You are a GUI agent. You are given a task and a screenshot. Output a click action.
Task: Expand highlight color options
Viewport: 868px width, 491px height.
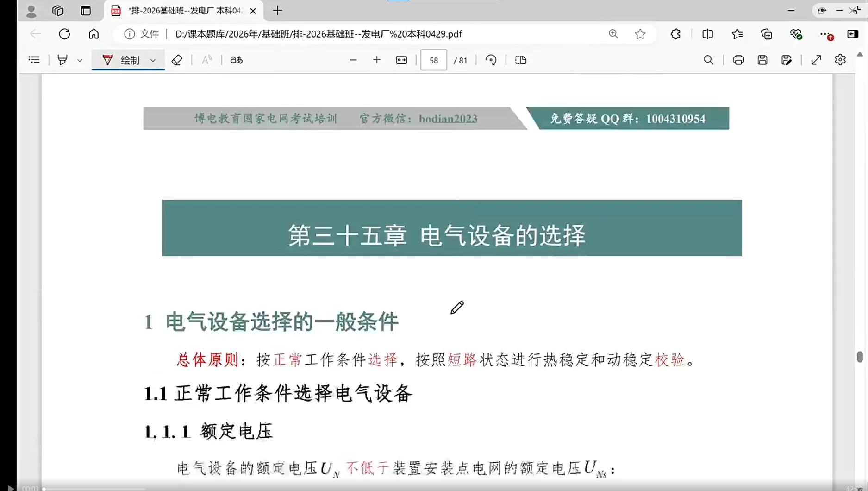[x=80, y=60]
